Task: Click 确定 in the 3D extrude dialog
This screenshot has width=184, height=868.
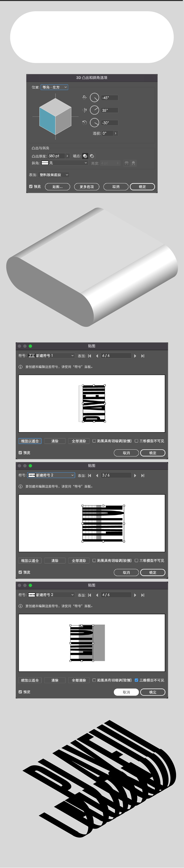Action: point(142,187)
